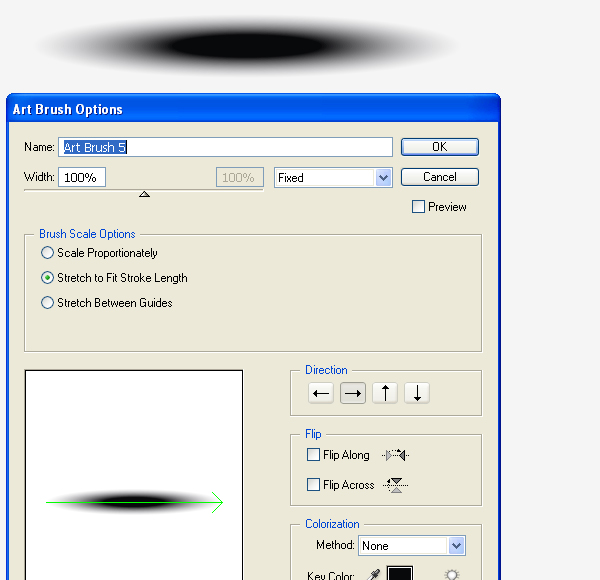600x580 pixels.
Task: Open the Fixed width variation dropdown
Action: tap(333, 178)
